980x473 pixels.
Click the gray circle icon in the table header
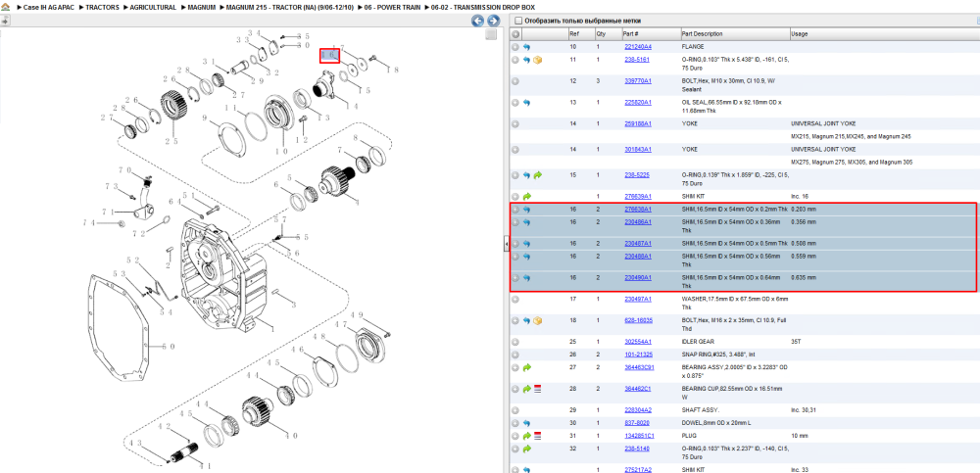(515, 33)
